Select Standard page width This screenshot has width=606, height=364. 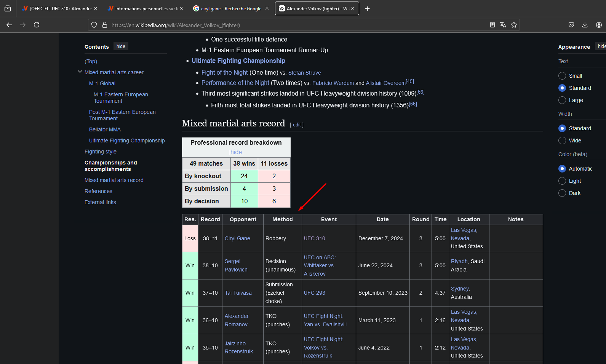point(562,128)
